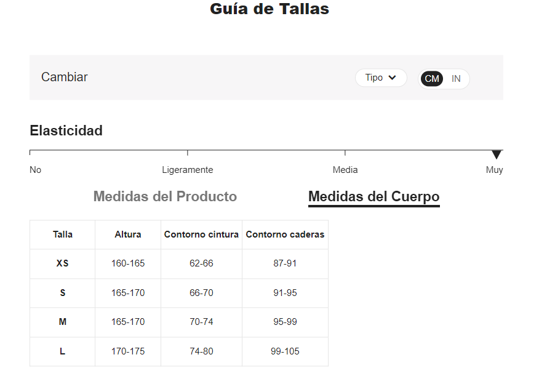Click the Contorno cintura column header
The width and height of the screenshot is (539, 392).
[x=201, y=234]
